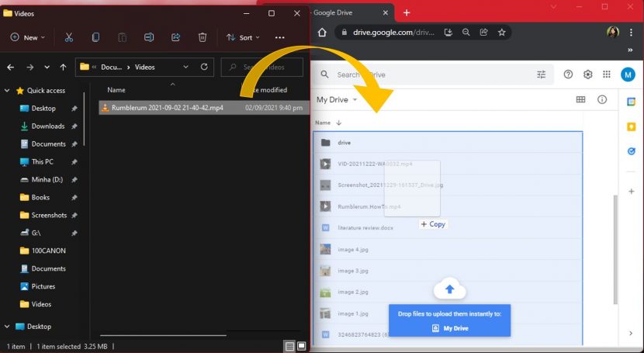Open the Chrome profile picture
Screen dimensions: 644x353
click(x=612, y=32)
